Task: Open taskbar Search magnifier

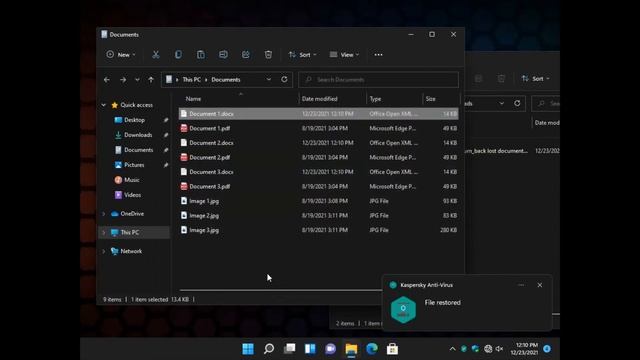Action: [269, 349]
